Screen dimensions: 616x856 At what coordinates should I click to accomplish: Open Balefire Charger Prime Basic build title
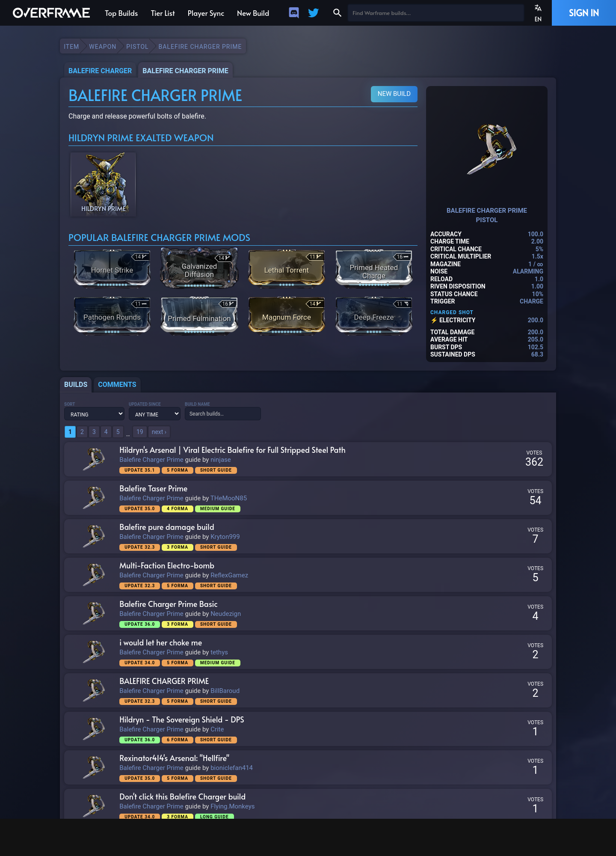click(x=169, y=604)
